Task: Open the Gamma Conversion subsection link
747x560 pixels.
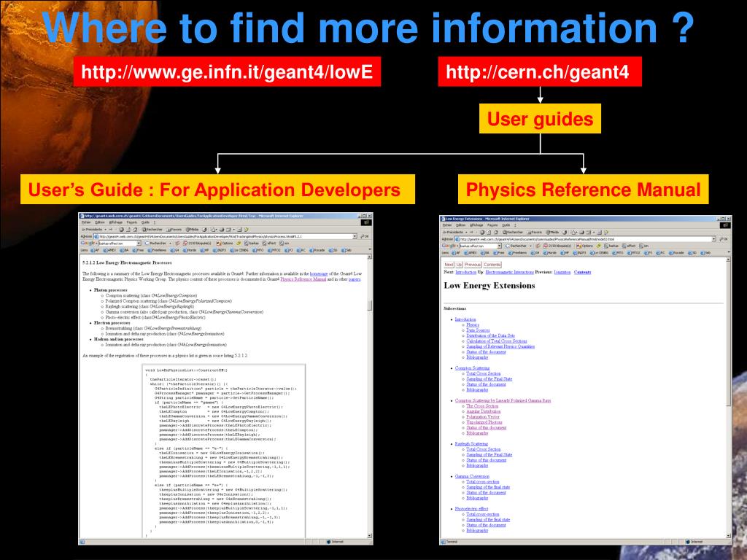Action: click(x=472, y=476)
